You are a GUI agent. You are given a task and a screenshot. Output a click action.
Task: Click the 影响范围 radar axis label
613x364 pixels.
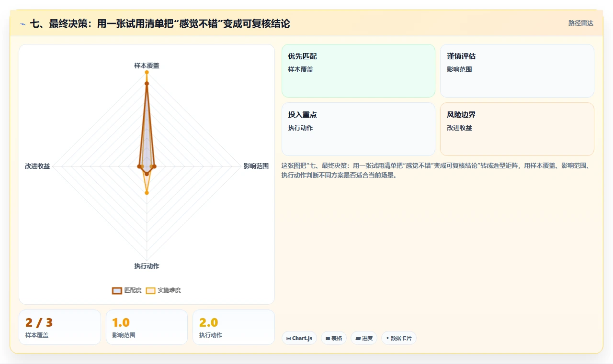point(256,166)
